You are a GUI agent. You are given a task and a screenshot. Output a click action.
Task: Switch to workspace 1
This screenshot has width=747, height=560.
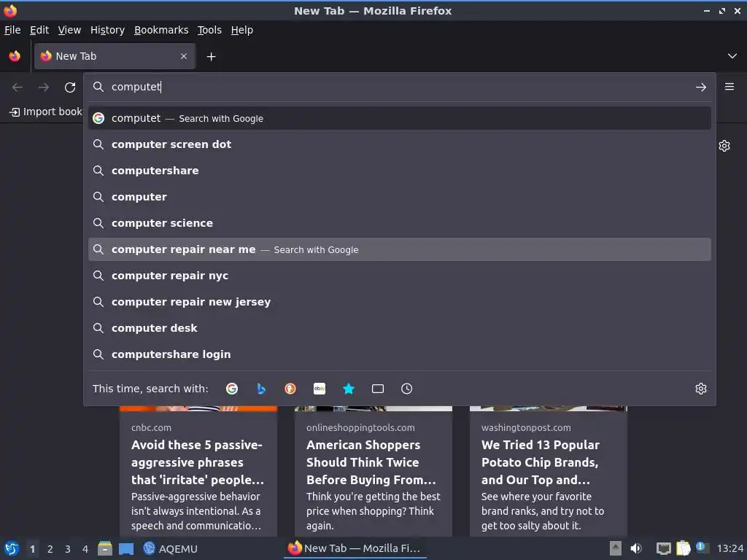pyautogui.click(x=32, y=549)
